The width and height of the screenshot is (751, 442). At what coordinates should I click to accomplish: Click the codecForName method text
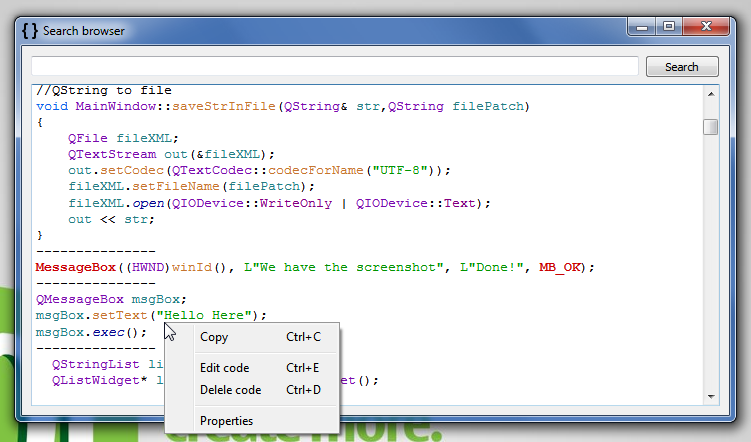[316, 170]
